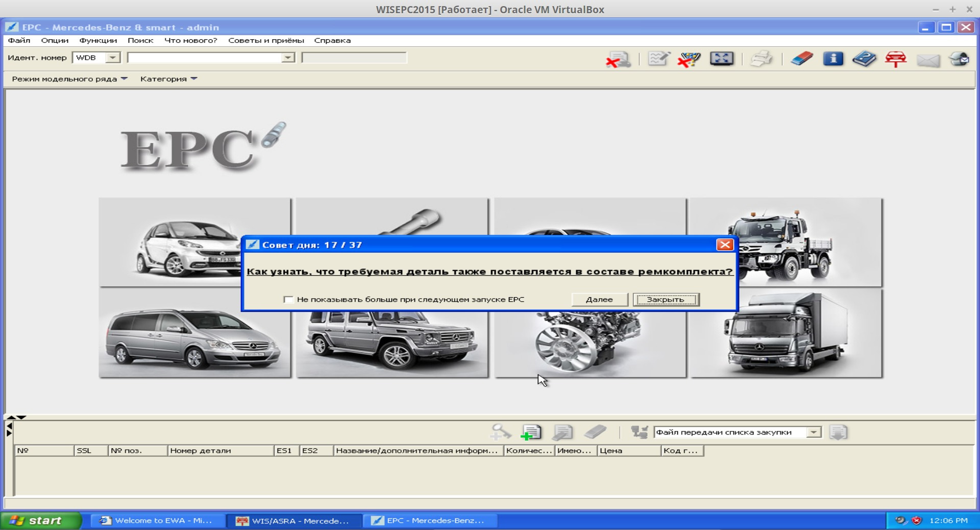The image size is (980, 530).
Task: Click the Далее button in tip dialog
Action: tap(599, 300)
